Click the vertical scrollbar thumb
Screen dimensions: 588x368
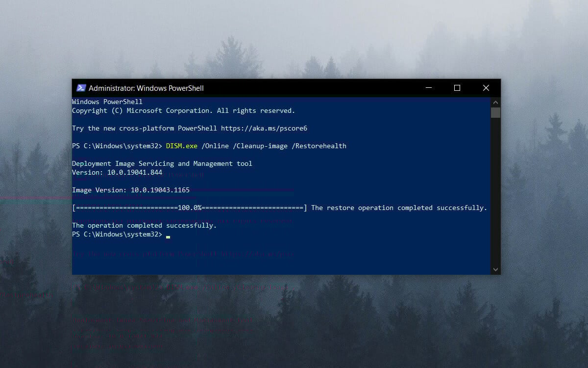[x=495, y=113]
